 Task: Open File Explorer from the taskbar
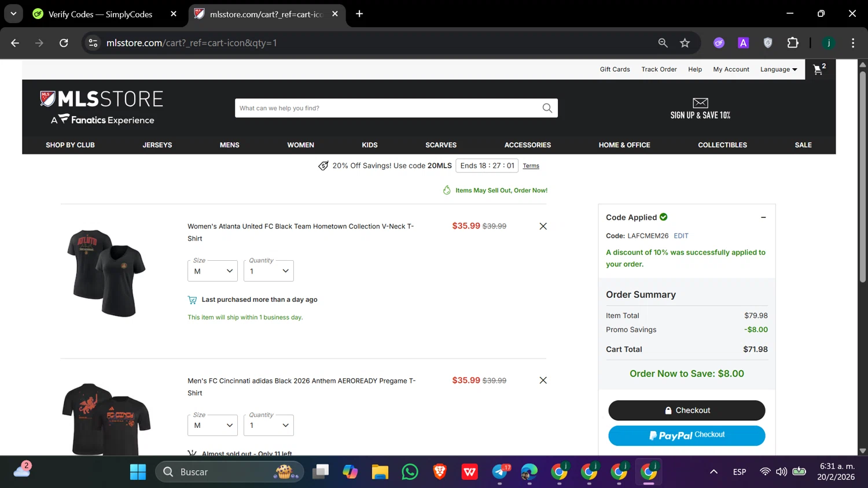[x=380, y=472]
